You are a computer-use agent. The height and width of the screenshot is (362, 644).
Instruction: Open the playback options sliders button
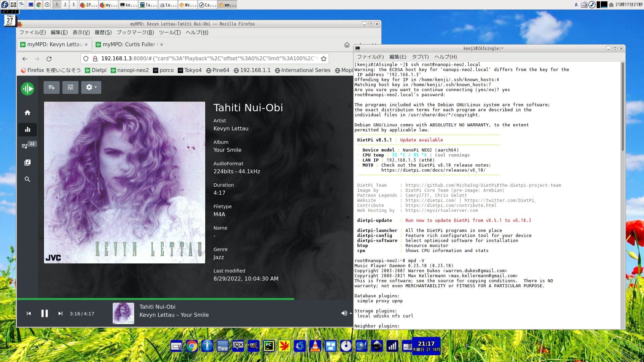pos(70,87)
